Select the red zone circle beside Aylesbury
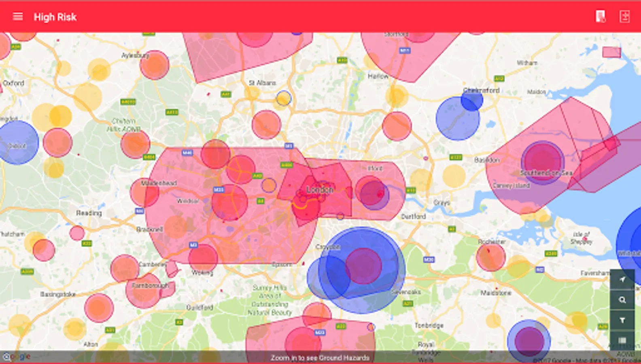Image resolution: width=641 pixels, height=364 pixels. pyautogui.click(x=155, y=65)
